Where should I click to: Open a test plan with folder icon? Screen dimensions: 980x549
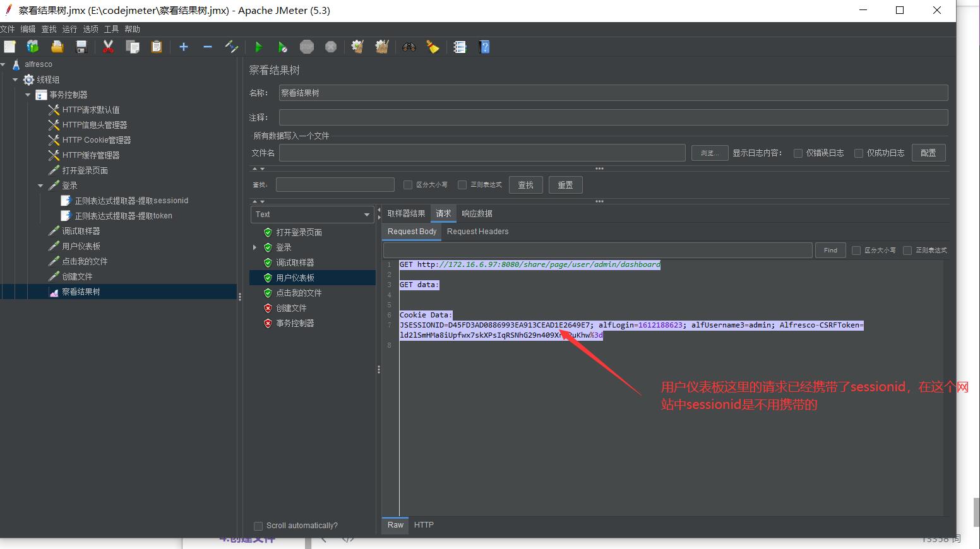[x=57, y=47]
